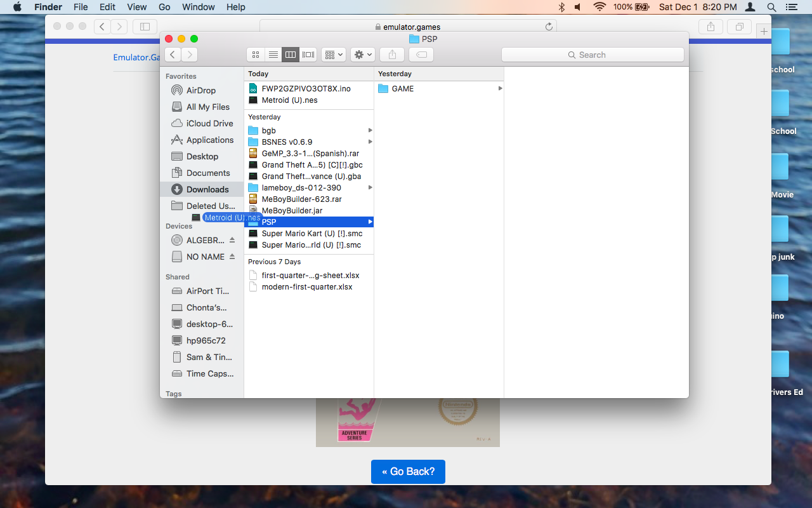Click the Wi-Fi status icon
This screenshot has height=508, width=812.
tap(599, 7)
